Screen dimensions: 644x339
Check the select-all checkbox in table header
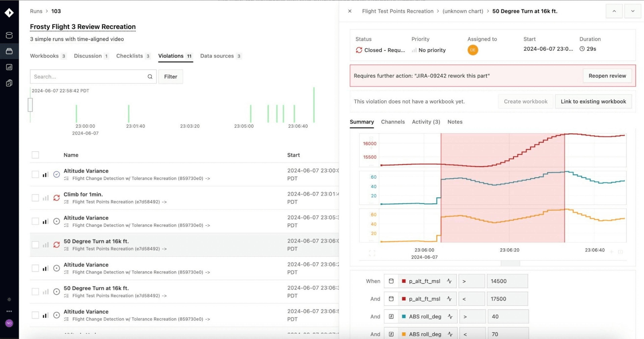(35, 155)
